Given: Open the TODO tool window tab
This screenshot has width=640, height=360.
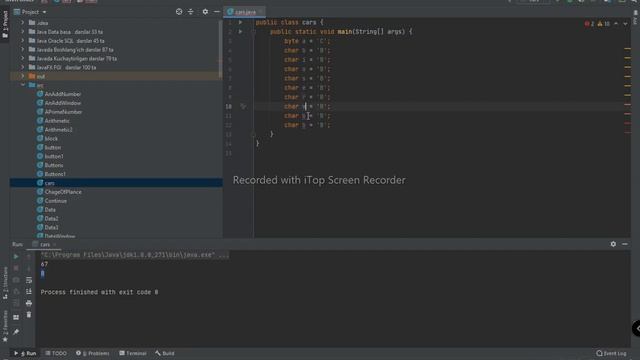Looking at the screenshot, I should 56,353.
